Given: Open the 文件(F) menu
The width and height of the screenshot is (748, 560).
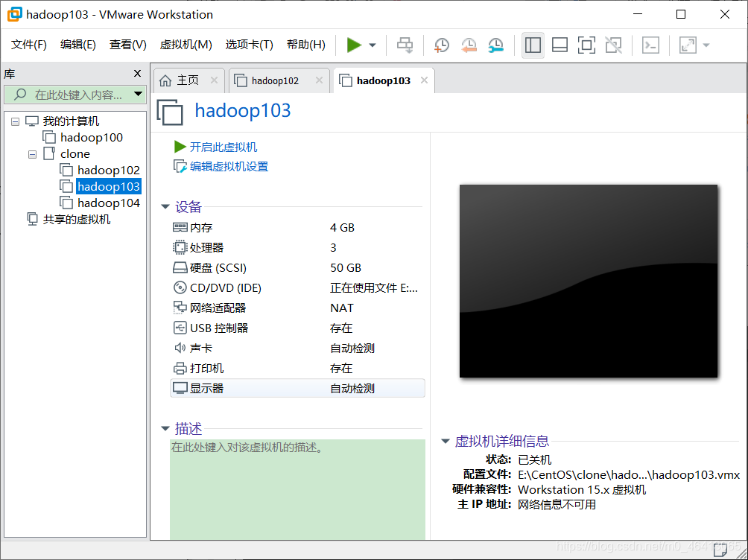Looking at the screenshot, I should tap(29, 45).
